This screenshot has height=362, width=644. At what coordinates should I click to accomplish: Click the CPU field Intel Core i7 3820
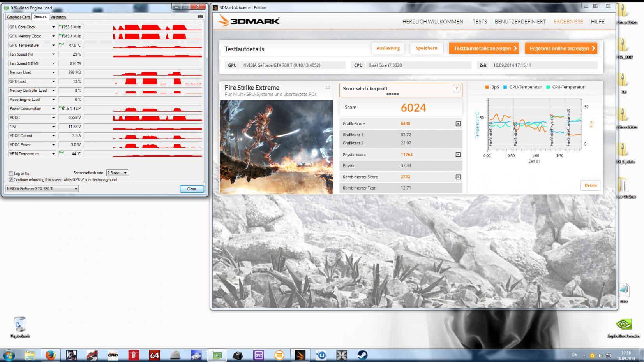click(x=418, y=65)
